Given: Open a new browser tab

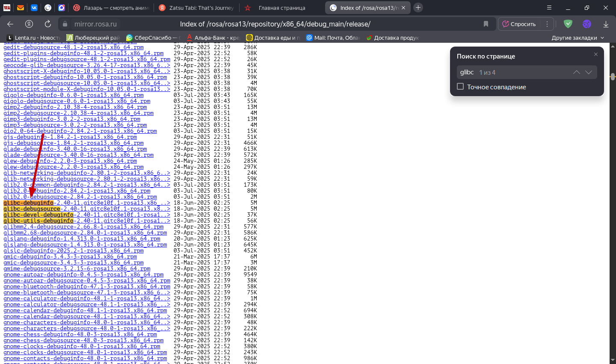Looking at the screenshot, I should point(418,8).
